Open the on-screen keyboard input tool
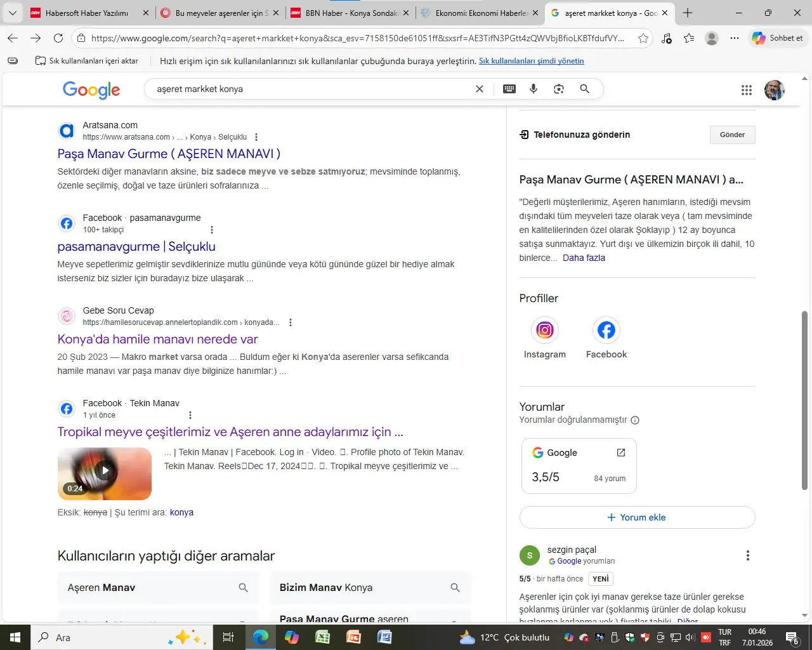The image size is (812, 650). tap(509, 89)
